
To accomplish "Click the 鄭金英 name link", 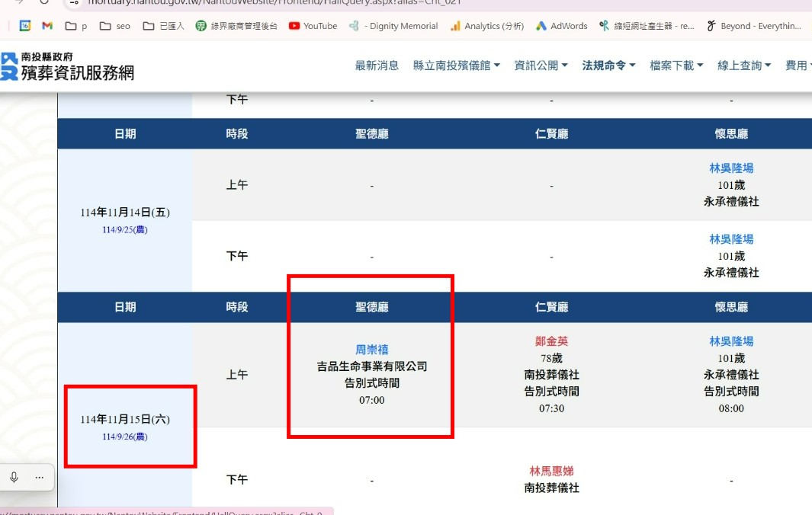I will pyautogui.click(x=551, y=341).
